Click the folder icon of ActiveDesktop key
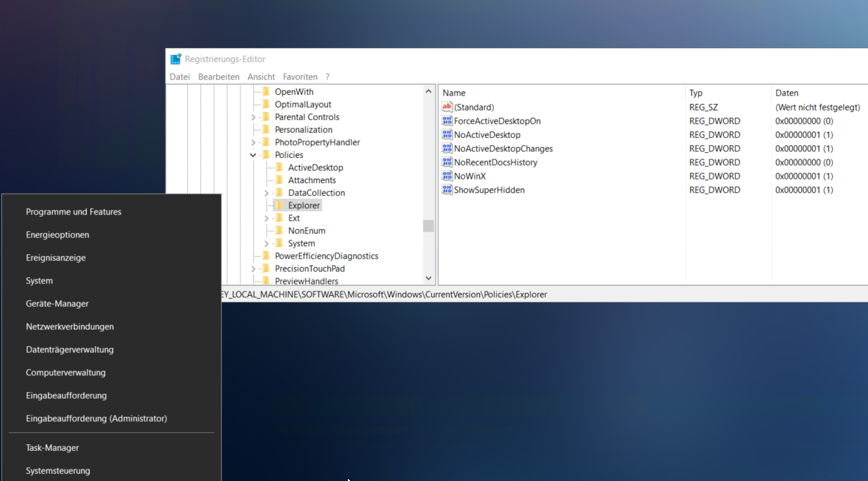Image resolution: width=868 pixels, height=481 pixels. point(279,167)
